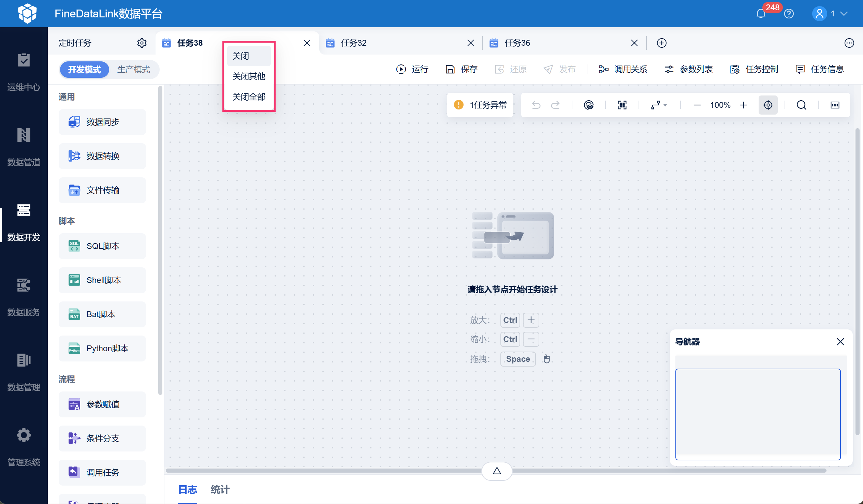This screenshot has width=863, height=504.
Task: Click the canvas search magnifier icon
Action: pyautogui.click(x=801, y=105)
